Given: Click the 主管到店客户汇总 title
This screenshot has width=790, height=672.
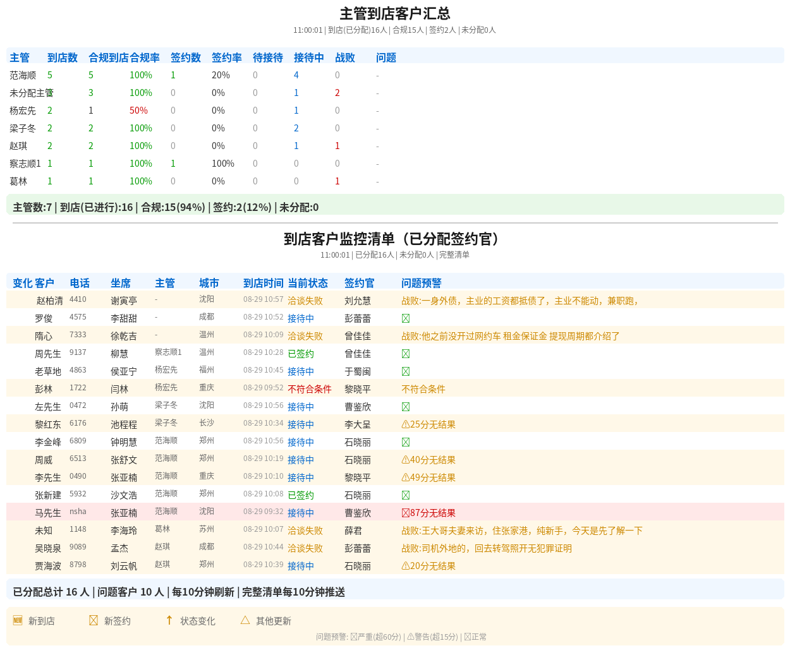Looking at the screenshot, I should (x=395, y=13).
